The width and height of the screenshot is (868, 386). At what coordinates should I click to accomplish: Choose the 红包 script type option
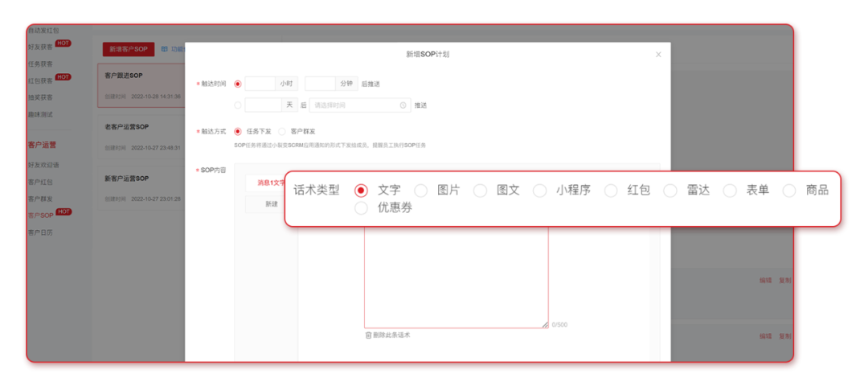pyautogui.click(x=611, y=191)
